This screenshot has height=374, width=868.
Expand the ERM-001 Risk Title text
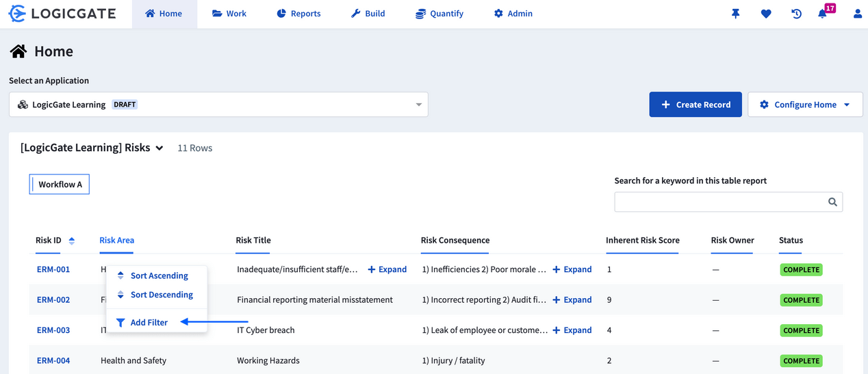coord(387,269)
